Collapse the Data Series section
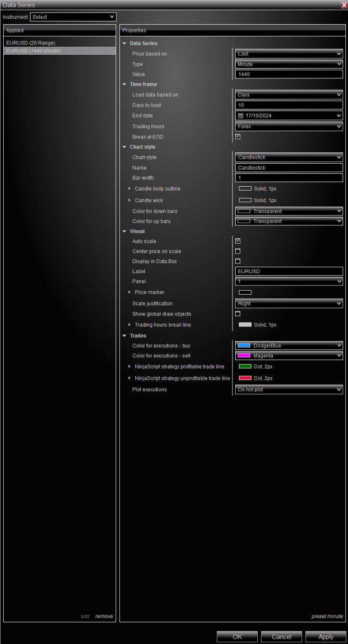This screenshot has height=644, width=348. point(125,43)
